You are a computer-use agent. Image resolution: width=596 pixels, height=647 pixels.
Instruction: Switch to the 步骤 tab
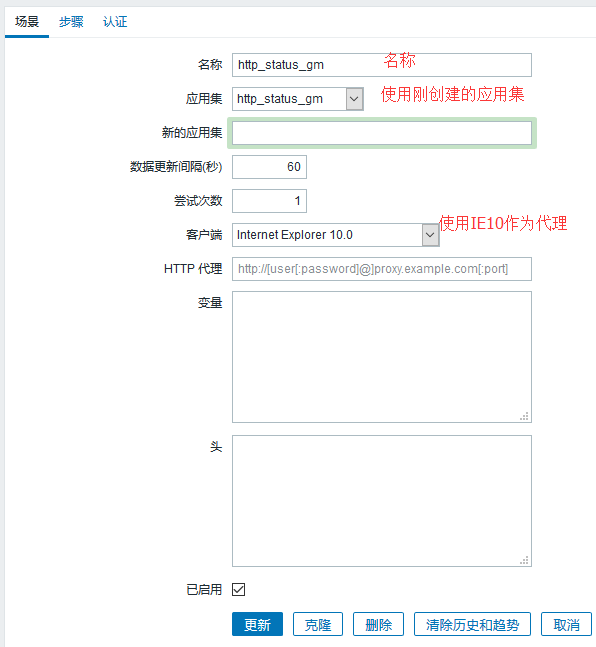click(x=71, y=21)
